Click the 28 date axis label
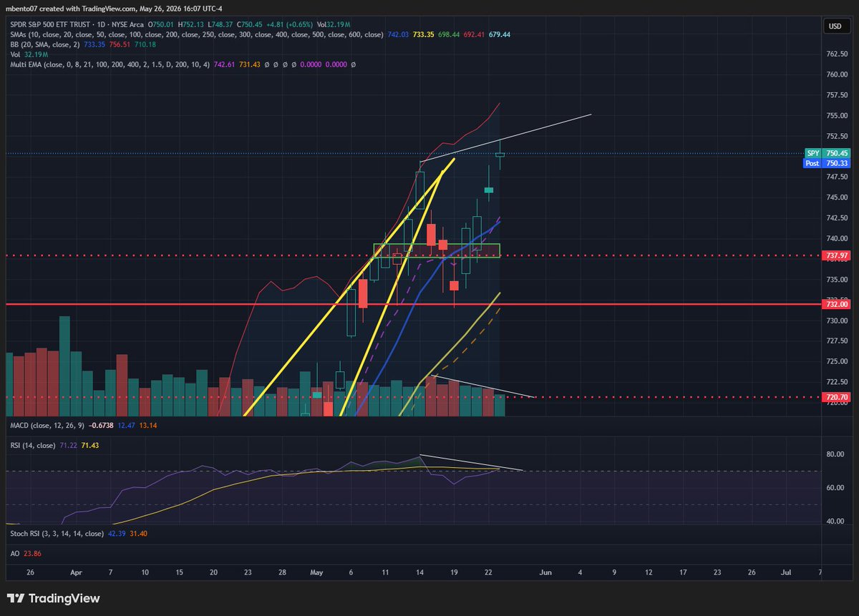Screen dimensions: 859x616 [x=282, y=573]
